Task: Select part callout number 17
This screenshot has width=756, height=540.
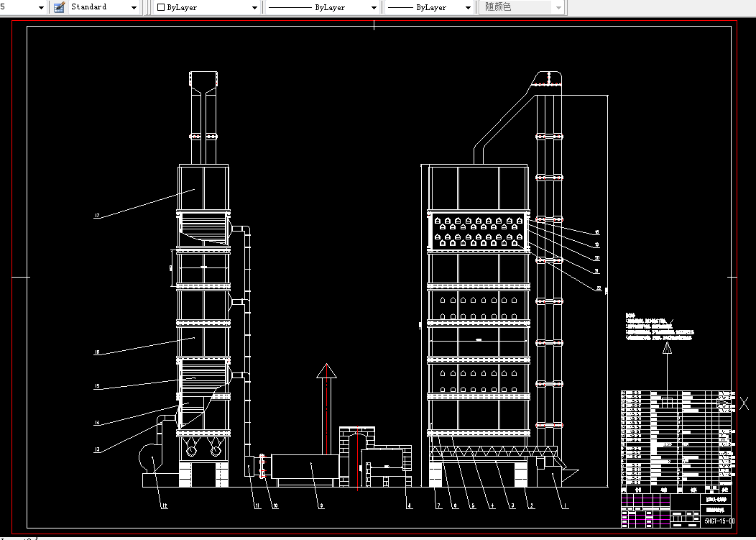Action: [x=96, y=216]
